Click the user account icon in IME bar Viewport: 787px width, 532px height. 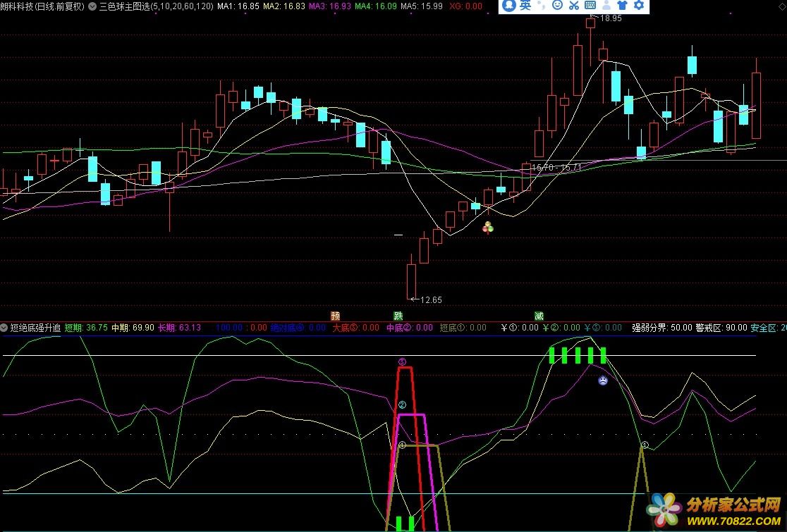click(x=606, y=6)
